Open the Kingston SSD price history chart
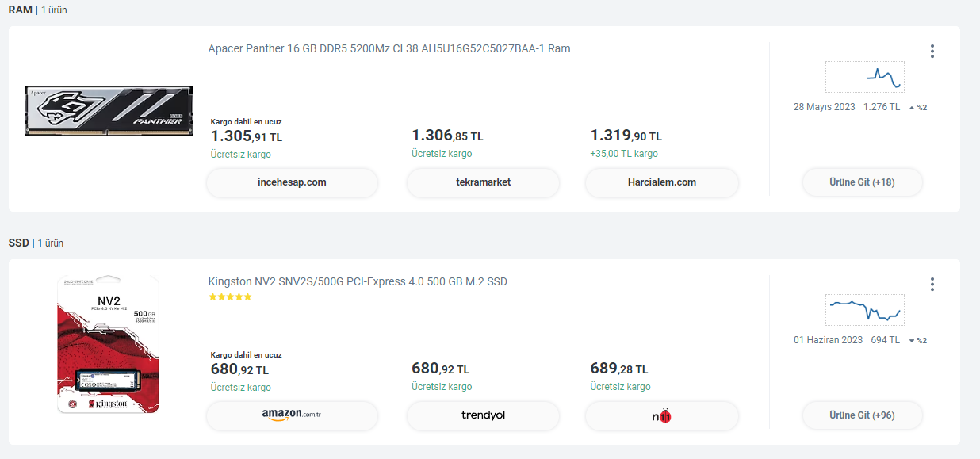The height and width of the screenshot is (459, 980). coord(864,310)
